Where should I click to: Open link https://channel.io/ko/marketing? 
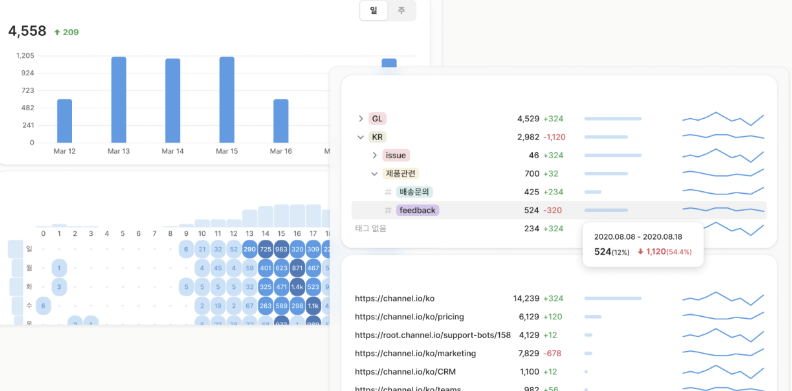pyautogui.click(x=415, y=353)
